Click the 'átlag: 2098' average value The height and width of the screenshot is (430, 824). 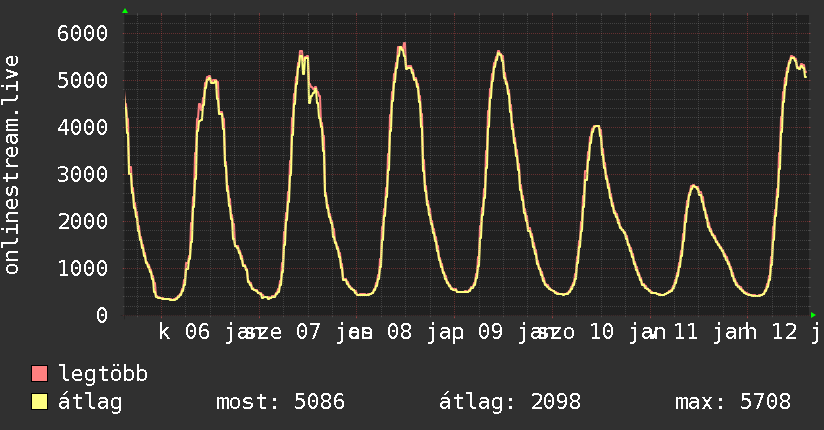click(x=510, y=402)
